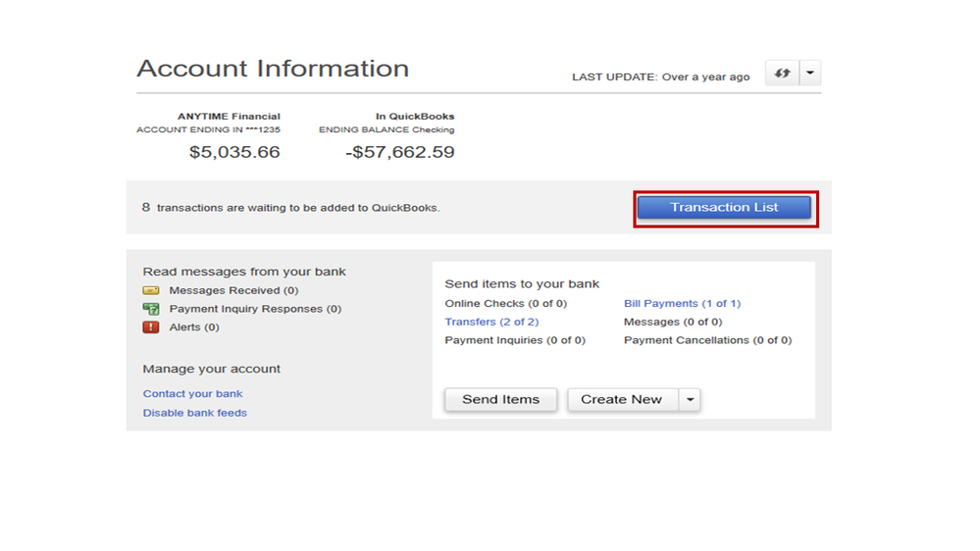The width and height of the screenshot is (980, 551).
Task: Click the Create New button
Action: click(x=621, y=400)
